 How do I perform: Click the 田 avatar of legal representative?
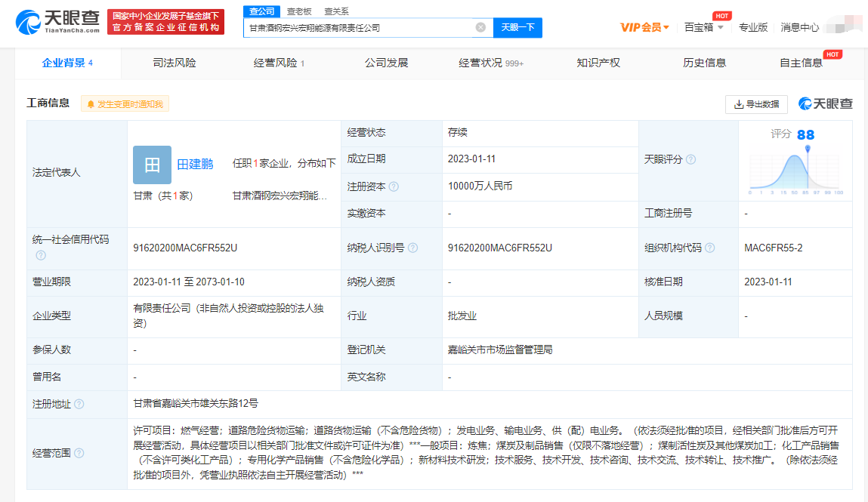(153, 165)
